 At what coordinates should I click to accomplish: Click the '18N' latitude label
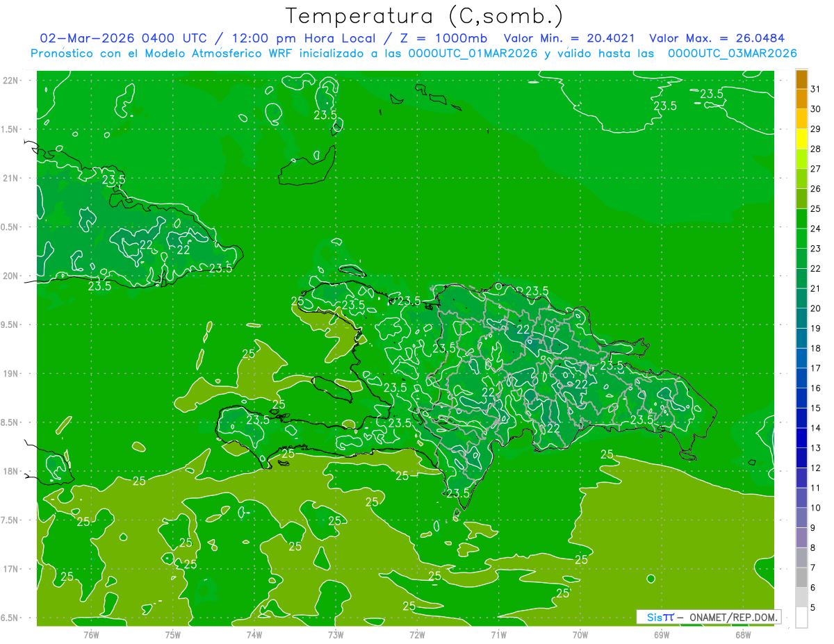click(x=12, y=471)
